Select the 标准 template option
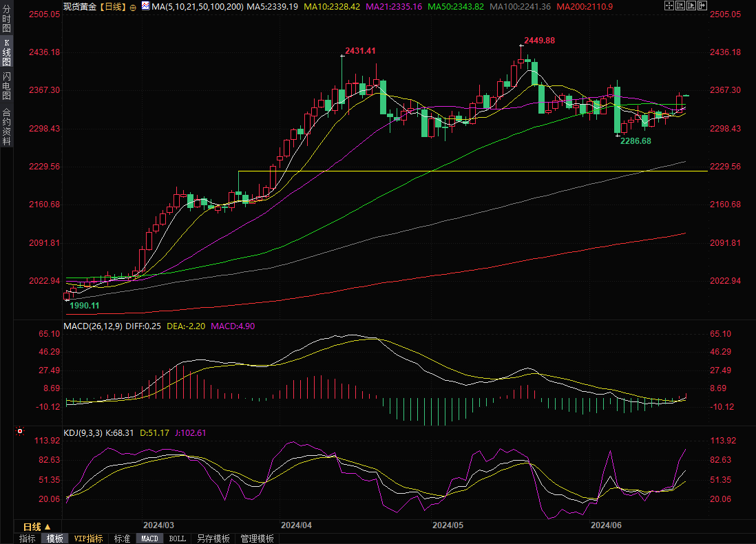Viewport: 756px width, 544px height. click(122, 538)
